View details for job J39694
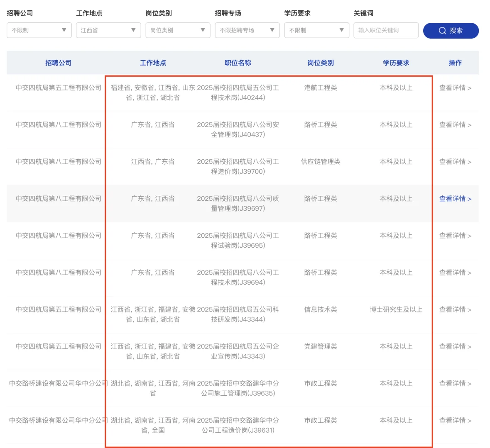490x448 pixels. (x=455, y=273)
